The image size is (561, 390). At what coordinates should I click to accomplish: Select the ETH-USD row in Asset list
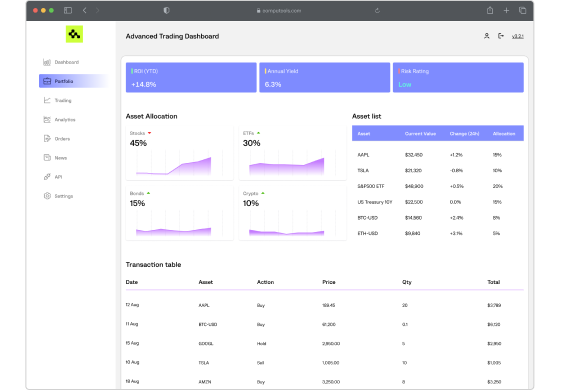click(438, 233)
